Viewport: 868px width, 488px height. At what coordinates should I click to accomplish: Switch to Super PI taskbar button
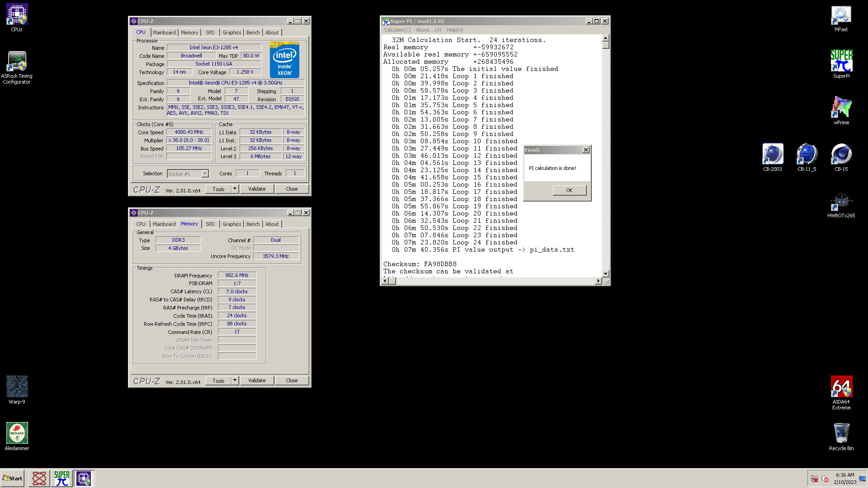pyautogui.click(x=61, y=478)
